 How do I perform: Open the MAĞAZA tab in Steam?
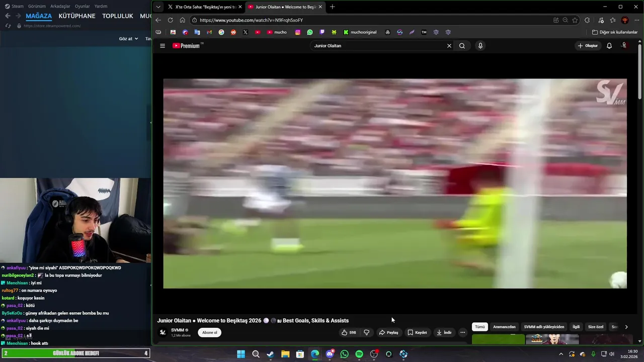click(39, 16)
